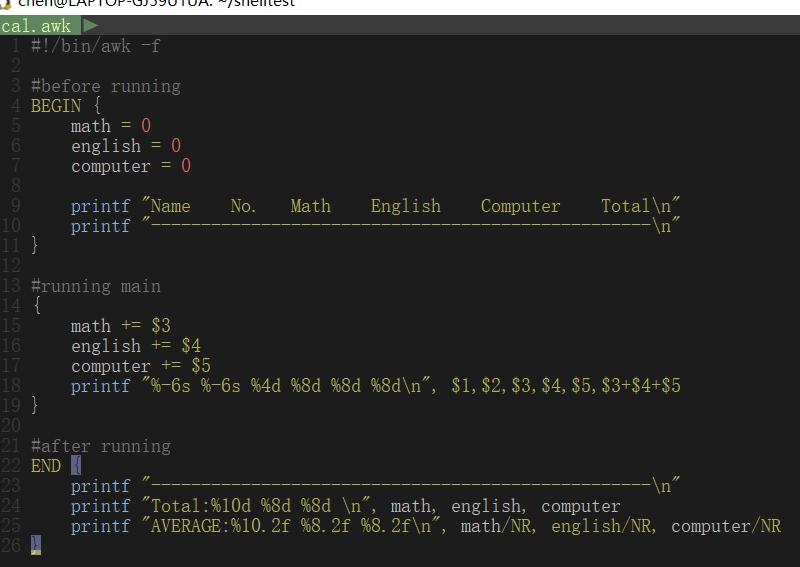
Task: Click the printf header line with 'Name No. Math'
Action: coord(375,206)
